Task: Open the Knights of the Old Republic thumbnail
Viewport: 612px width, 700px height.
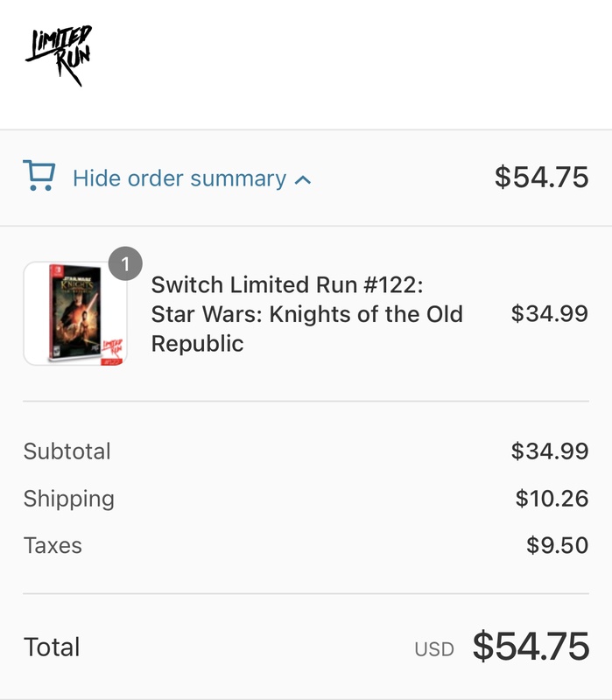Action: [75, 313]
